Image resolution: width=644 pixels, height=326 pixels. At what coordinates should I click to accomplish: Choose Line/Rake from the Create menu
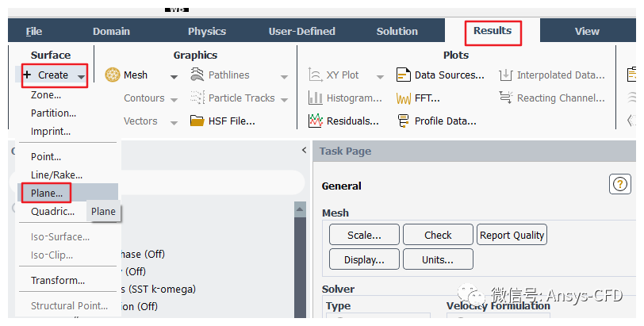point(56,175)
